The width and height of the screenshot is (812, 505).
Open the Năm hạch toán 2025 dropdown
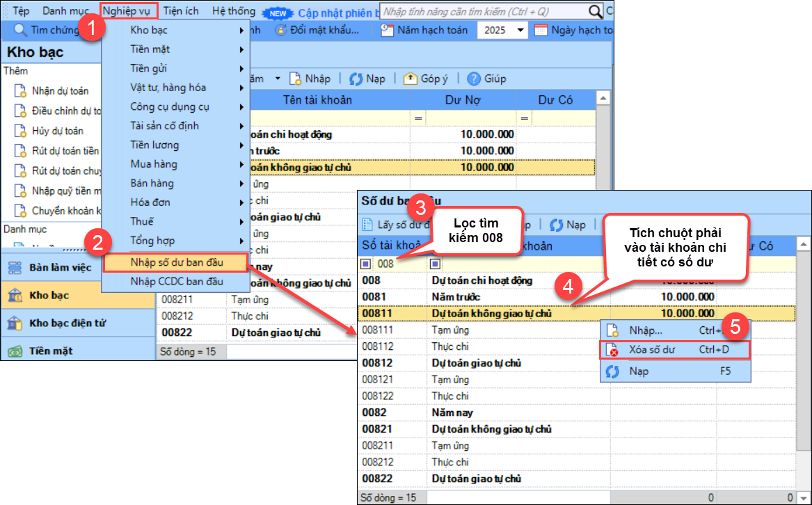520,31
